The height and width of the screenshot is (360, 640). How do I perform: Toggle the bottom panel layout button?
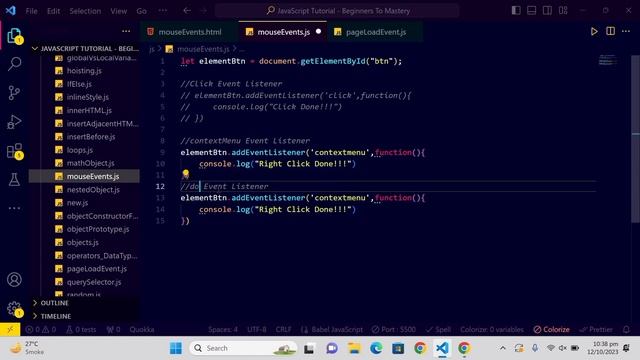tap(531, 11)
